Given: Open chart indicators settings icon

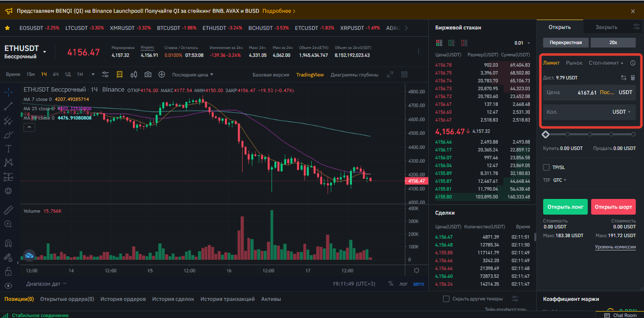Looking at the screenshot, I should pyautogui.click(x=105, y=74).
